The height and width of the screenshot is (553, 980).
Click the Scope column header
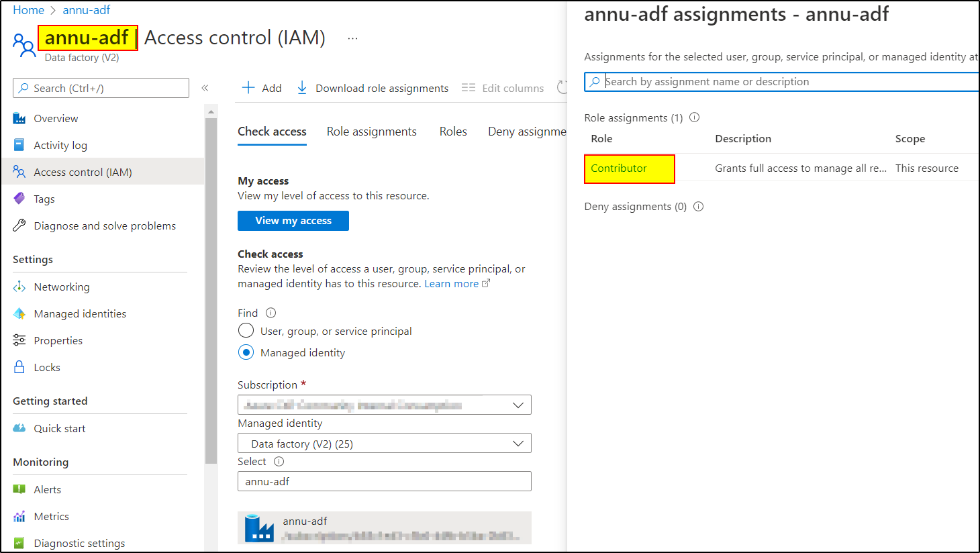point(910,139)
